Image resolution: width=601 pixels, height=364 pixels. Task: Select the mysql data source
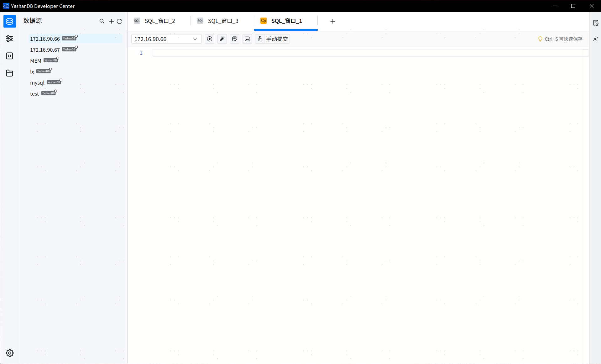(37, 83)
